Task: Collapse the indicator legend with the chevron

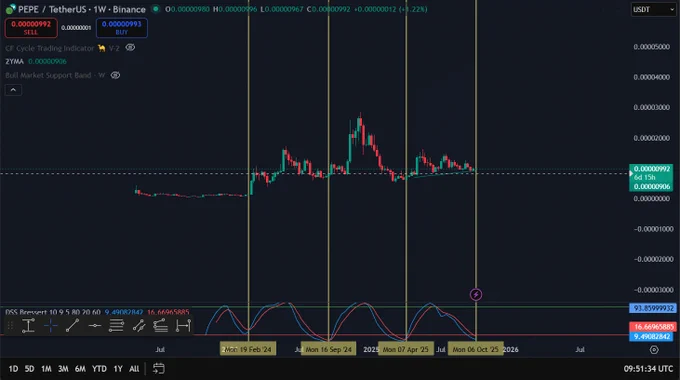Action: pos(13,90)
